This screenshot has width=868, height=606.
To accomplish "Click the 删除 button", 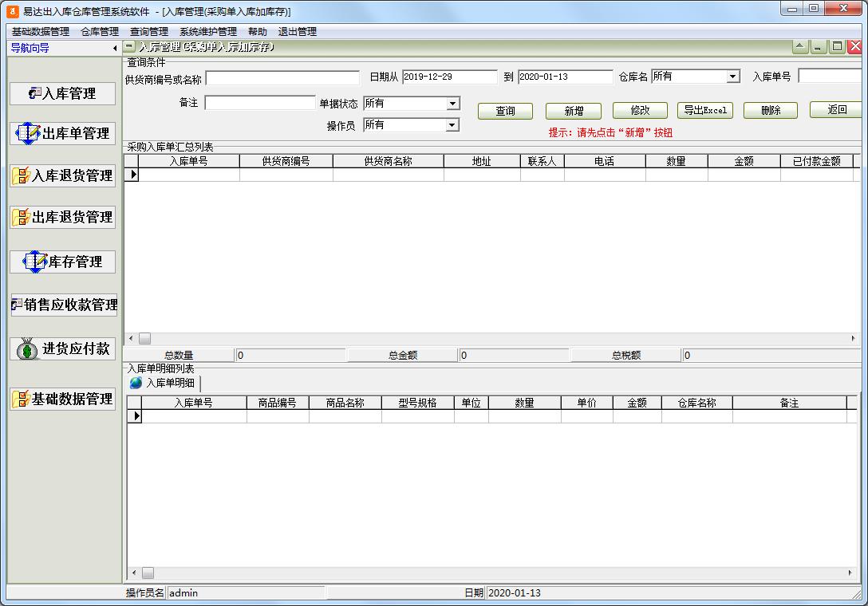I will tap(771, 110).
